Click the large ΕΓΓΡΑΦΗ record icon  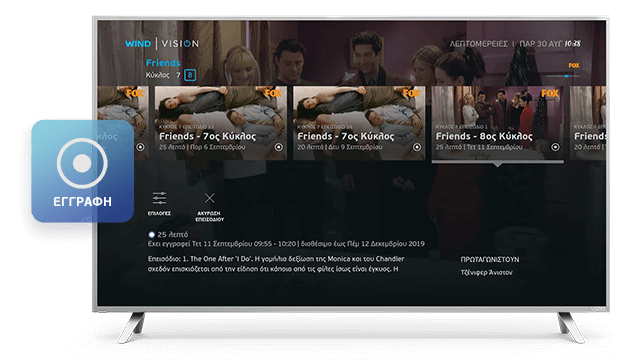pos(82,163)
